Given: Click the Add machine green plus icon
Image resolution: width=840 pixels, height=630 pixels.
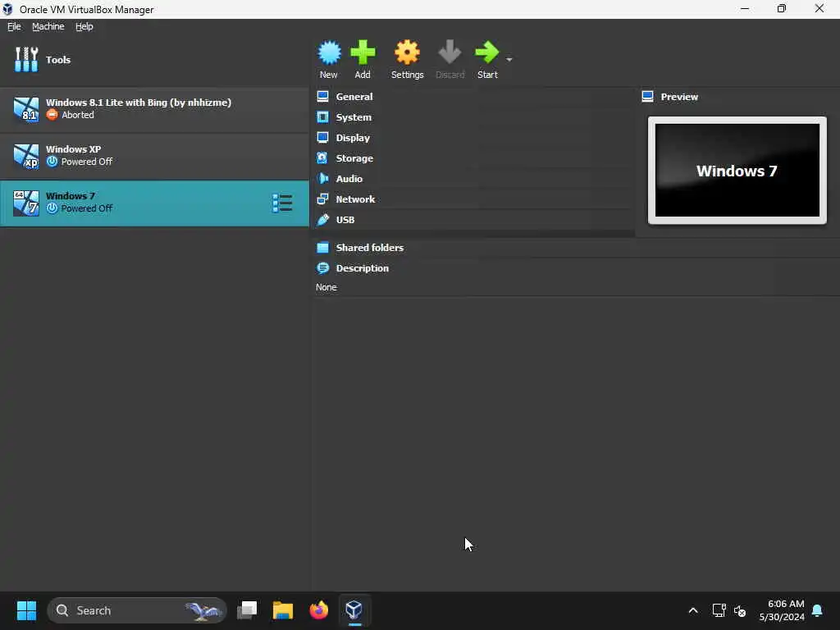Looking at the screenshot, I should pyautogui.click(x=363, y=52).
